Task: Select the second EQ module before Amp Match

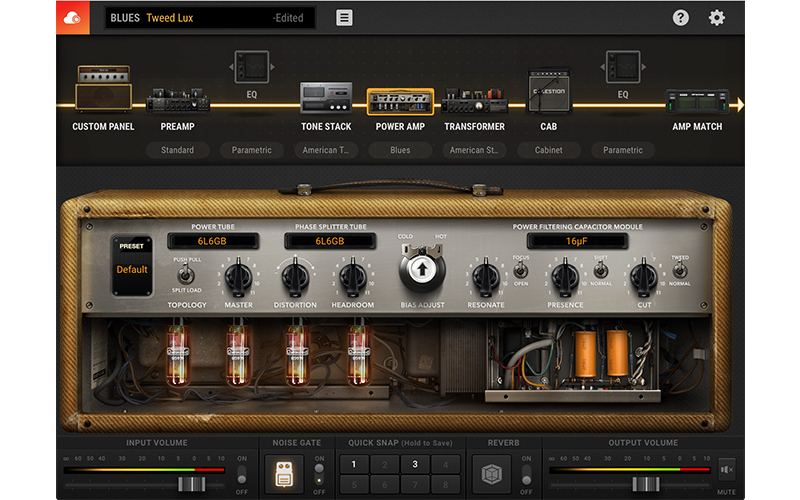Action: pos(623,67)
